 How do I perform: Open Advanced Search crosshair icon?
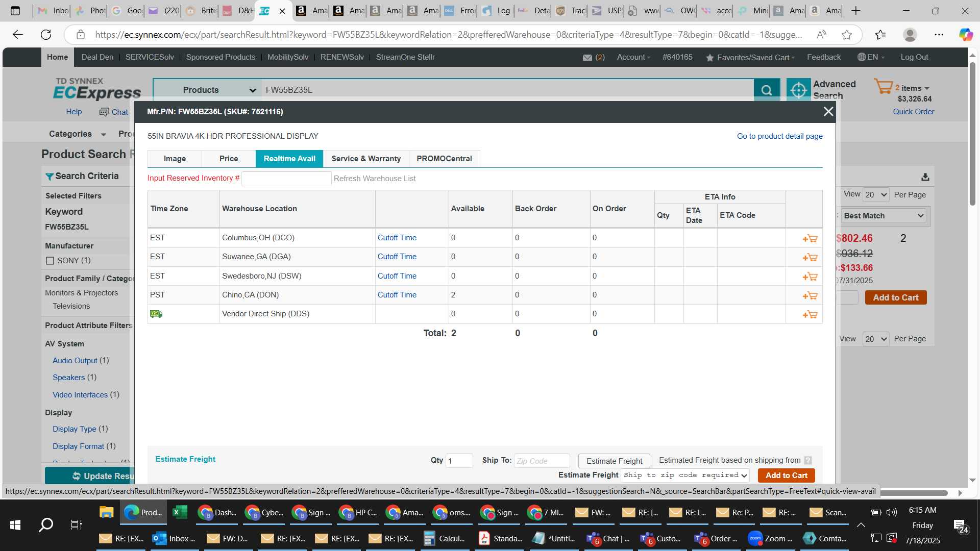(x=798, y=90)
